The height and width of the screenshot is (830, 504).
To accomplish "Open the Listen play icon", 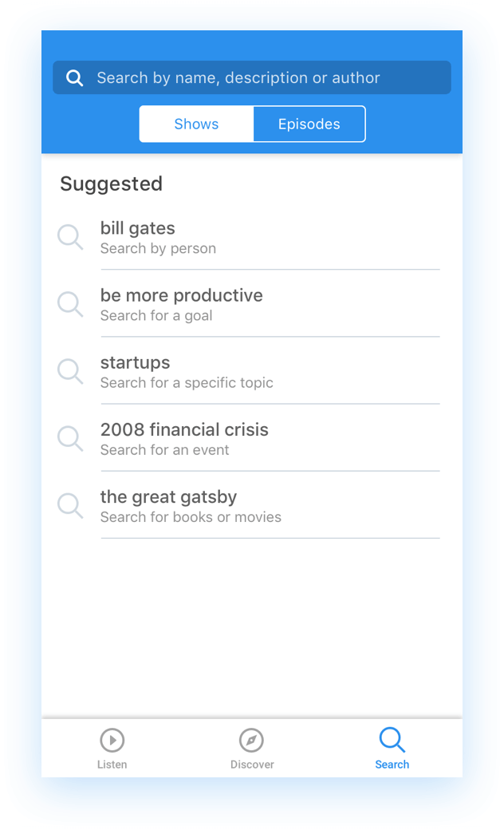I will point(112,741).
